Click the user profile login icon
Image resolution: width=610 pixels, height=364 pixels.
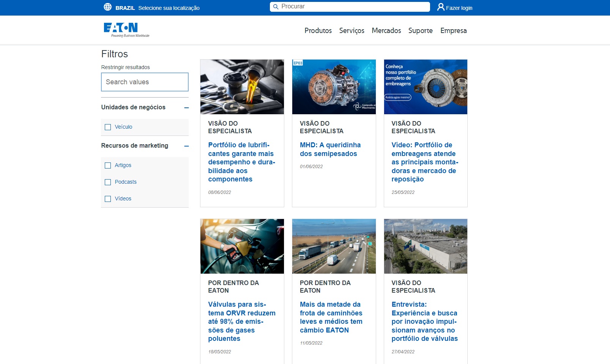pyautogui.click(x=440, y=7)
